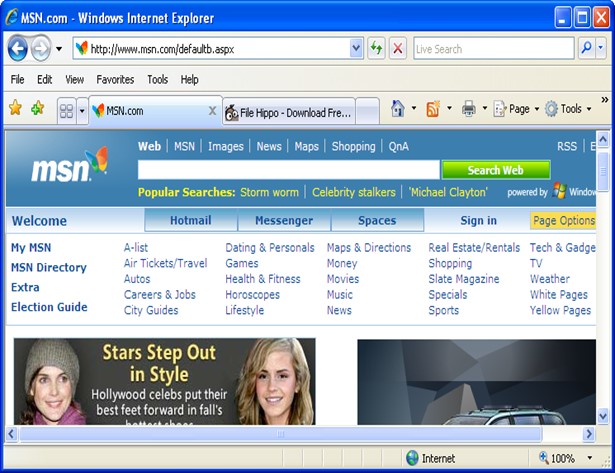Viewport: 615px width, 473px height.
Task: Expand the Home button dropdown arrow
Action: click(414, 108)
